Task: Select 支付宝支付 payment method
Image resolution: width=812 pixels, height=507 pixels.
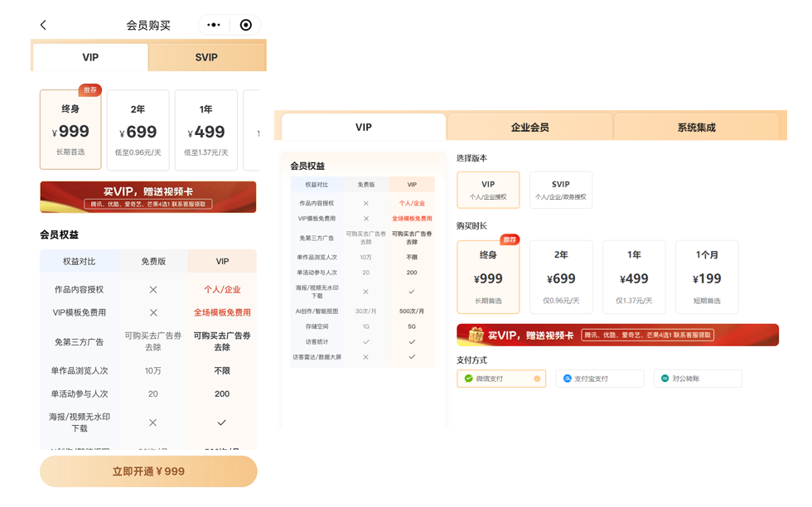Action: 600,379
